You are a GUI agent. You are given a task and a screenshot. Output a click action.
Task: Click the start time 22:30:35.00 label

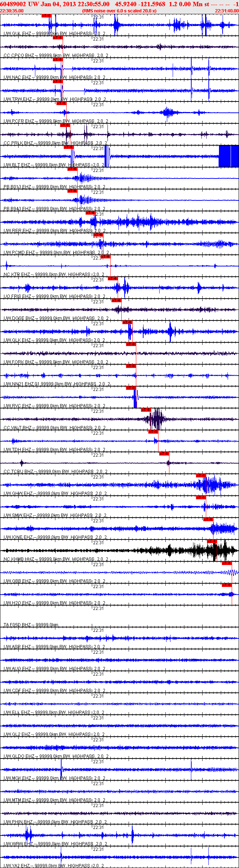pyautogui.click(x=12, y=11)
